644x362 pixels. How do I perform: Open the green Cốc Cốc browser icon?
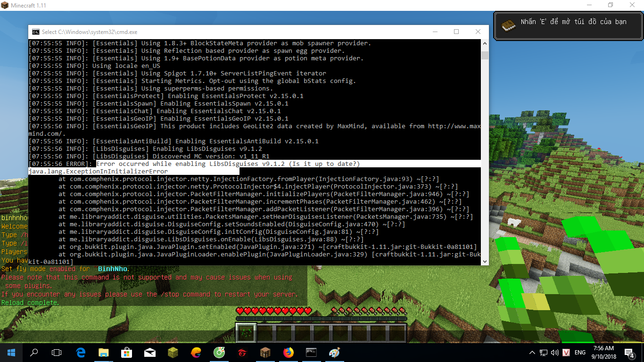tap(219, 352)
